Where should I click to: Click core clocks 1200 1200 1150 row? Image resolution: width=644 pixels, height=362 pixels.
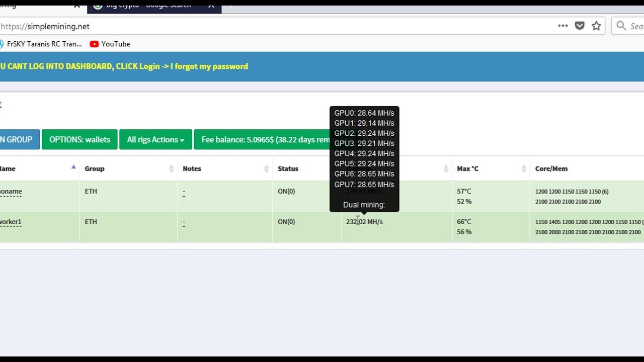pos(572,192)
